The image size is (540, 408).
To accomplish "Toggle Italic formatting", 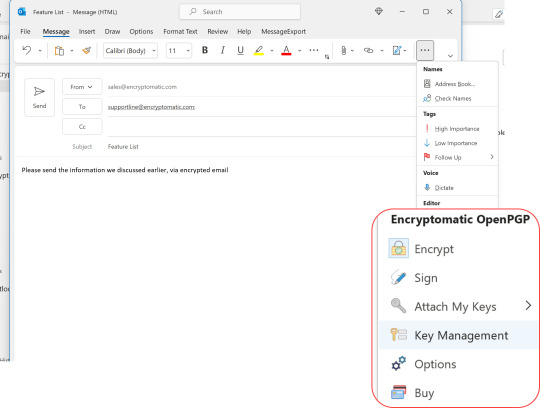I will click(x=223, y=51).
